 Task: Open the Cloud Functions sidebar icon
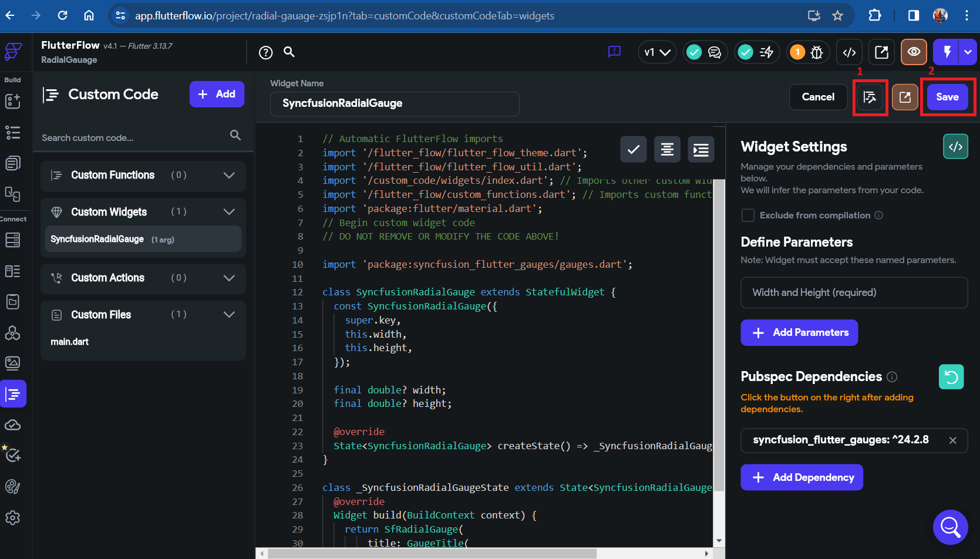coord(13,425)
